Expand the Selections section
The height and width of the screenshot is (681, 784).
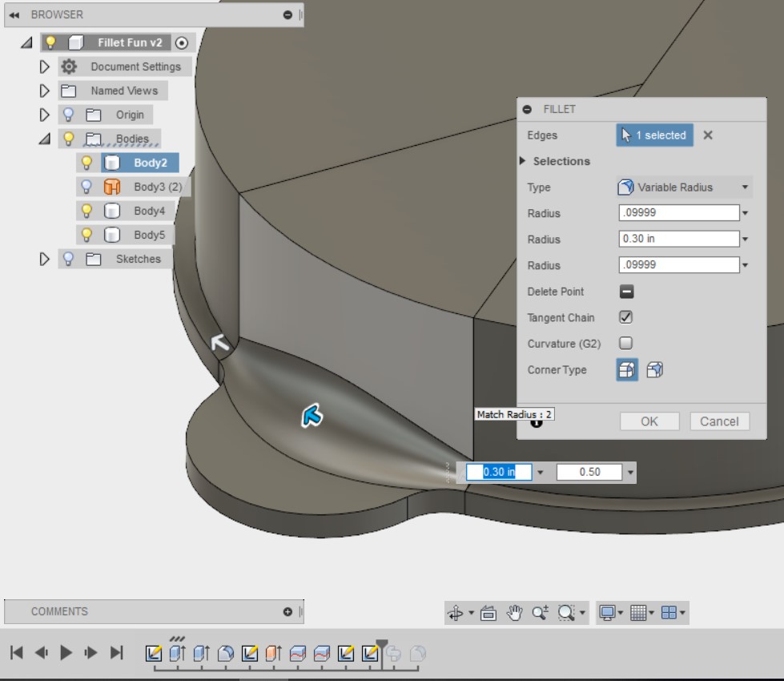pyautogui.click(x=524, y=161)
